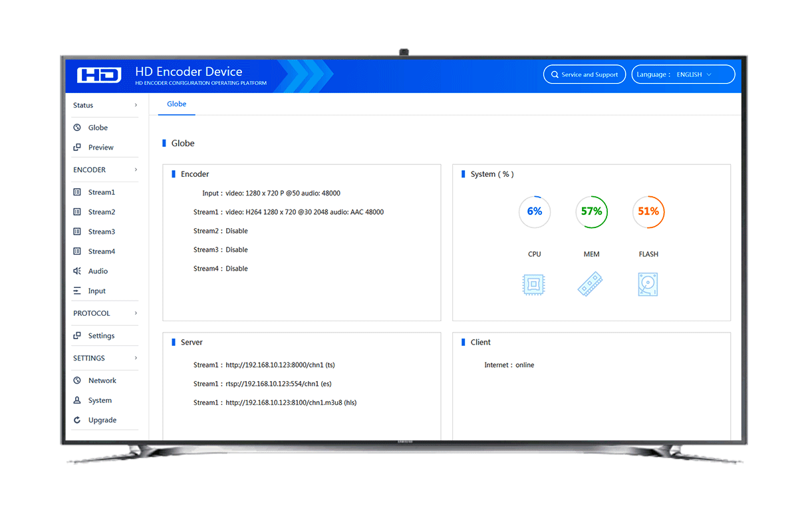Click the MEM memory stick icon

click(x=591, y=284)
